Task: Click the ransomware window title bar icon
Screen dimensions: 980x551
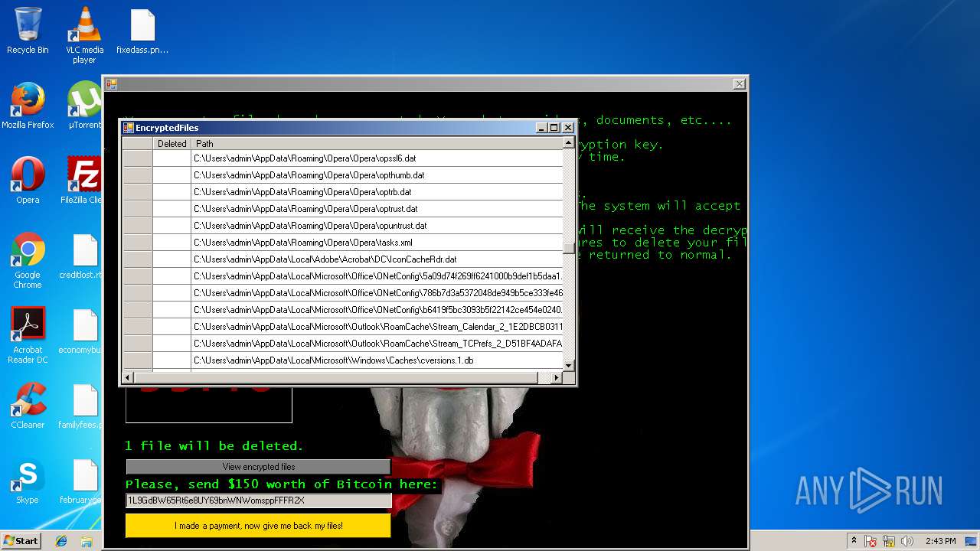Action: (111, 83)
